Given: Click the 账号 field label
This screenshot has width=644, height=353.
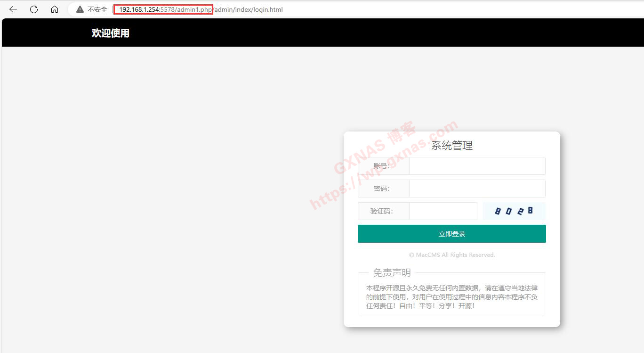Looking at the screenshot, I should [x=382, y=166].
